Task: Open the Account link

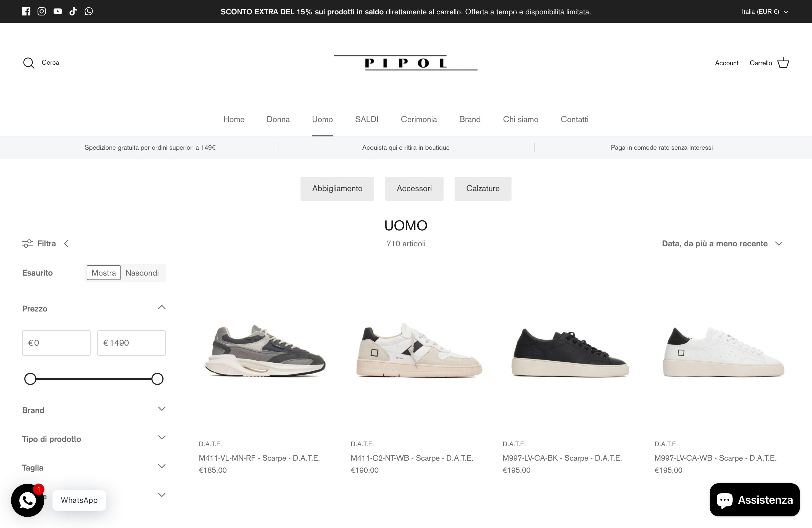Action: pyautogui.click(x=727, y=63)
